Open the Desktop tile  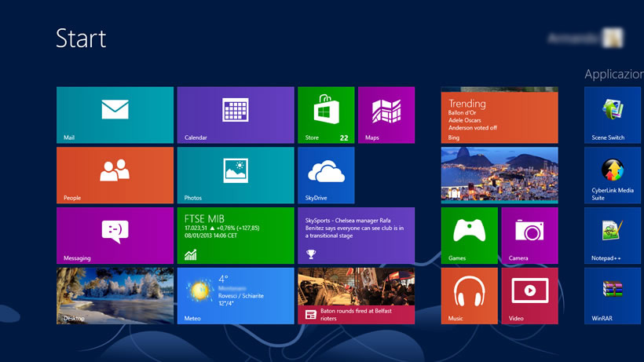[115, 296]
